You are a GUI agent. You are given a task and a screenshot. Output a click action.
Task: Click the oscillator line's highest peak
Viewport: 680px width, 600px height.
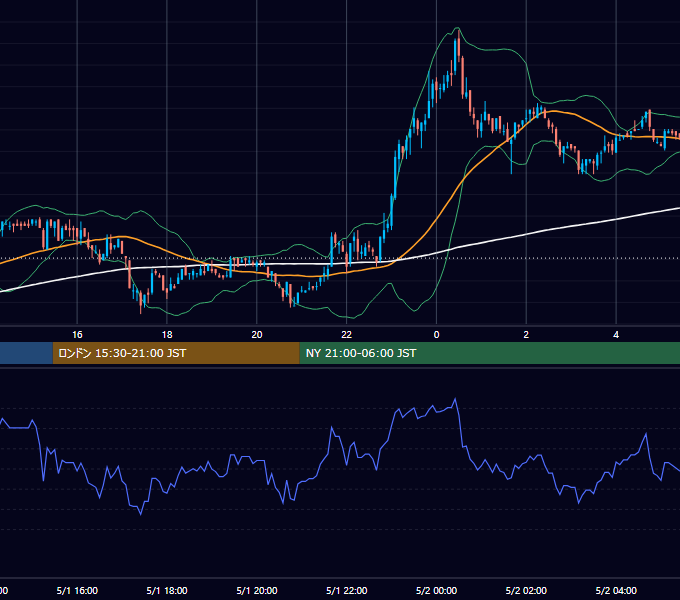point(455,399)
